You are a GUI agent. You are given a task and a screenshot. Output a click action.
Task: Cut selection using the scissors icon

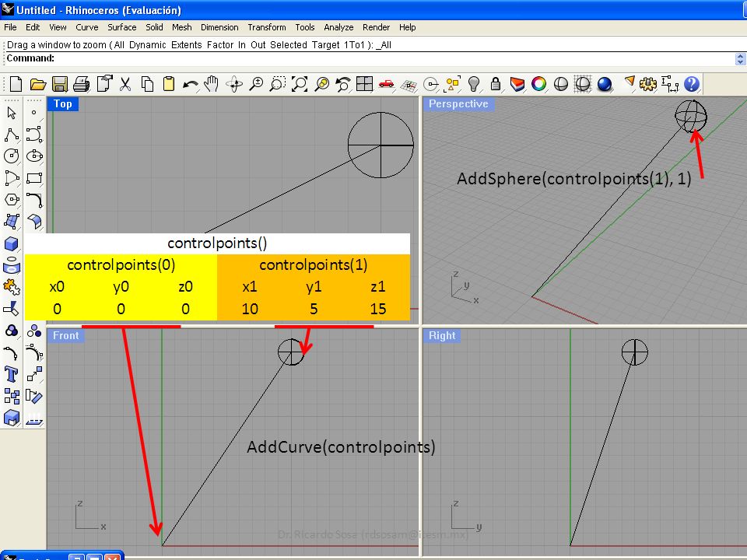(x=124, y=84)
